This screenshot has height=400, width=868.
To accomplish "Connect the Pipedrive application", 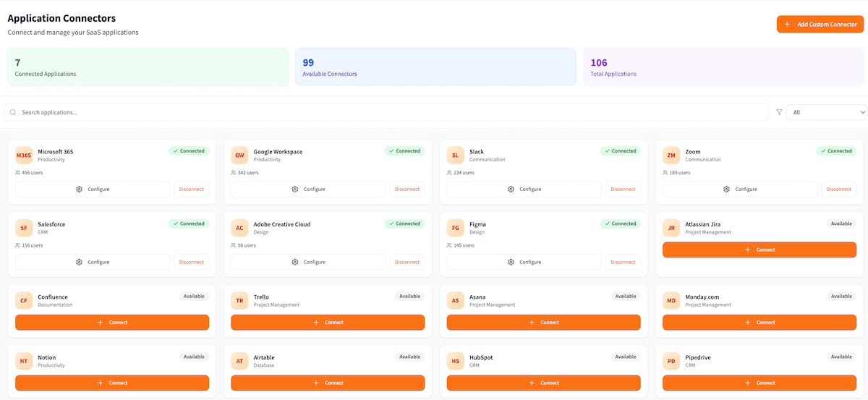I will [759, 383].
